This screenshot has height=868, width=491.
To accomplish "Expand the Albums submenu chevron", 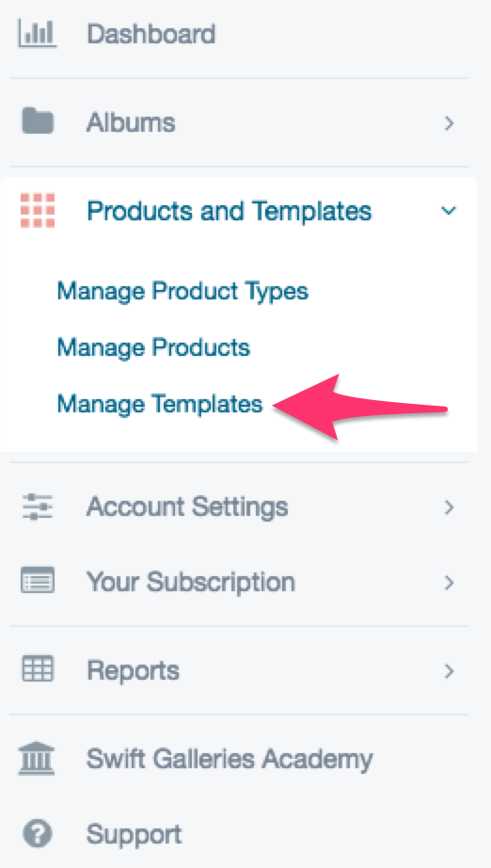I will click(449, 123).
